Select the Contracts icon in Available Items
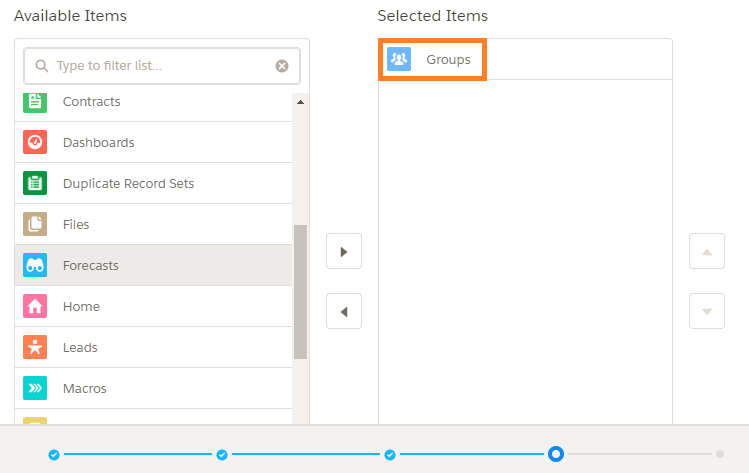749x473 pixels. coord(35,102)
